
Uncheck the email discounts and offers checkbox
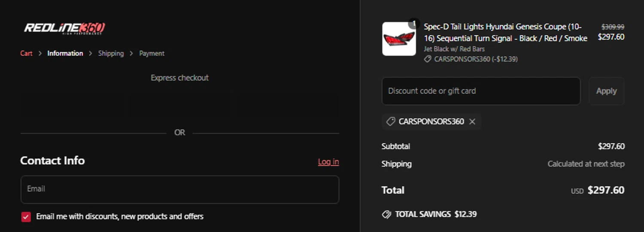coord(26,217)
